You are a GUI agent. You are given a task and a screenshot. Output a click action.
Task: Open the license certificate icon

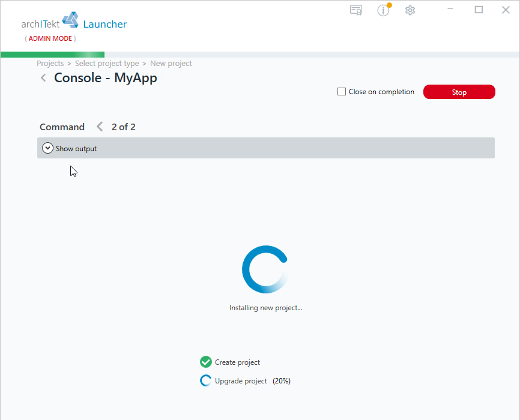coord(356,10)
